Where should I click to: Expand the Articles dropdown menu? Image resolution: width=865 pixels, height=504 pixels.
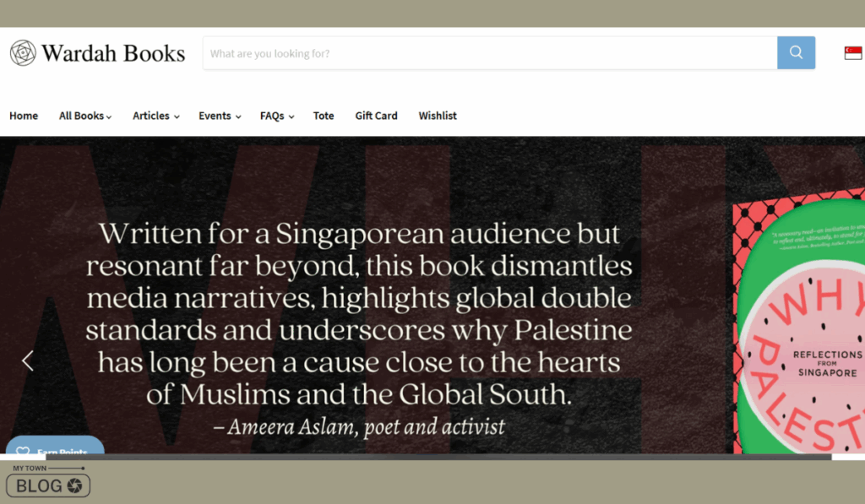(156, 116)
